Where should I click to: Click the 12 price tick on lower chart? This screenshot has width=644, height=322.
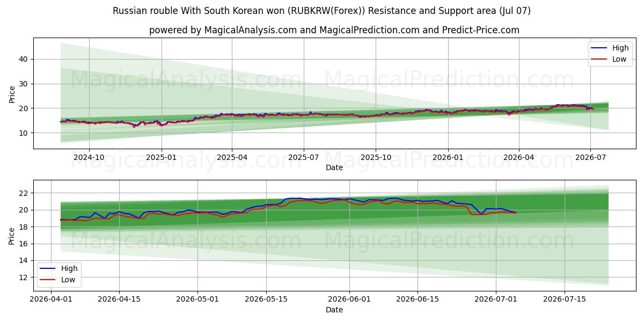[x=24, y=277]
